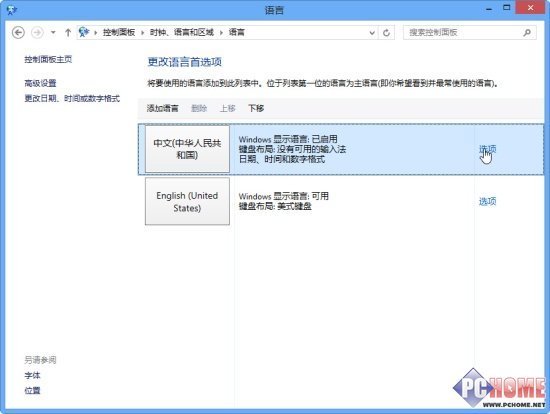550x414 pixels.
Task: Open 更改日期、时间或数字格式 link
Action: click(x=72, y=98)
